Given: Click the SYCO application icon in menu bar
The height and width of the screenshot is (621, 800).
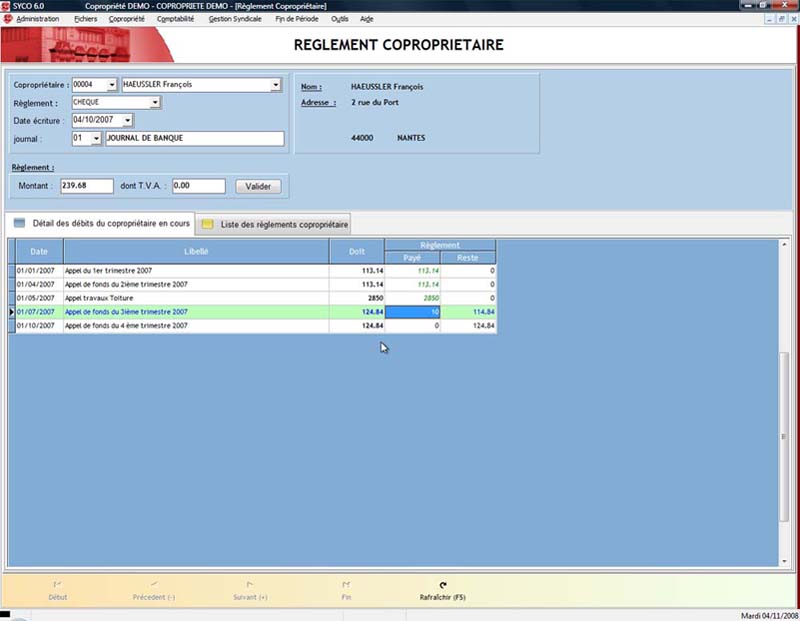Looking at the screenshot, I should pos(8,19).
